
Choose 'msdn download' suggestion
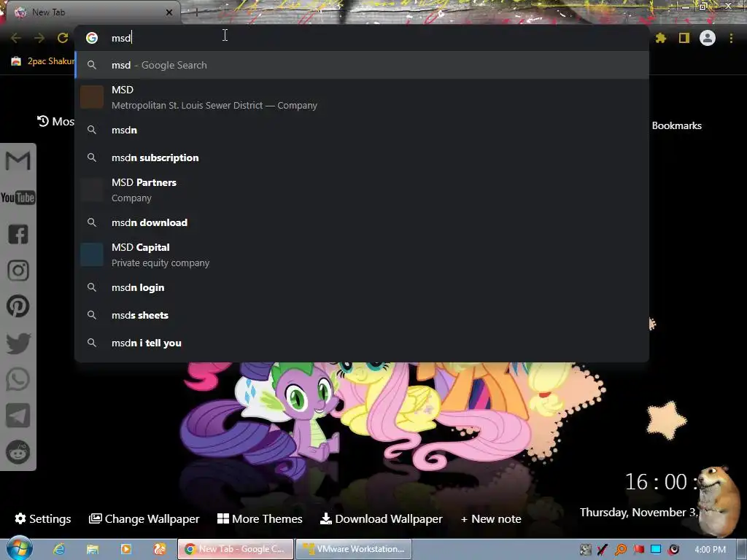[x=362, y=222]
